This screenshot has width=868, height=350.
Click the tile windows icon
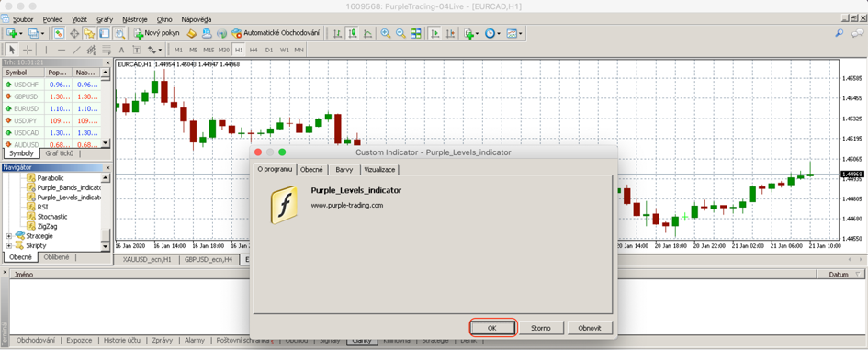[416, 33]
